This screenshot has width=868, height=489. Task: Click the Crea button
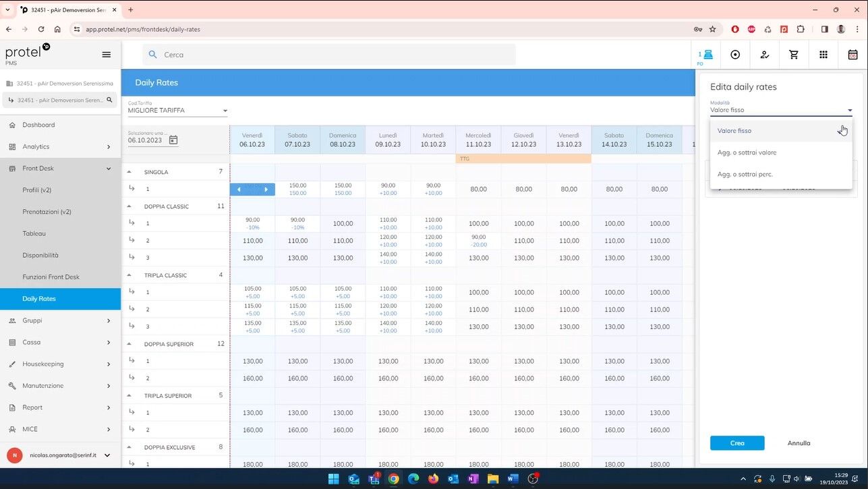737,443
